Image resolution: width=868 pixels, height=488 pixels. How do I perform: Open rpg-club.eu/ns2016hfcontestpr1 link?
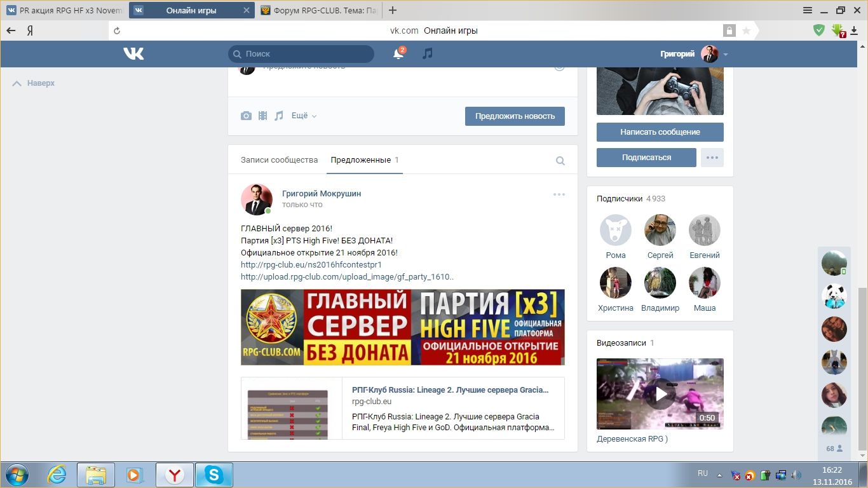311,264
